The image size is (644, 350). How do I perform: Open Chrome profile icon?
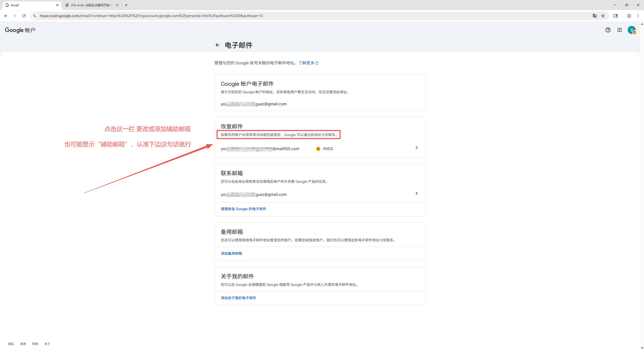click(x=629, y=16)
